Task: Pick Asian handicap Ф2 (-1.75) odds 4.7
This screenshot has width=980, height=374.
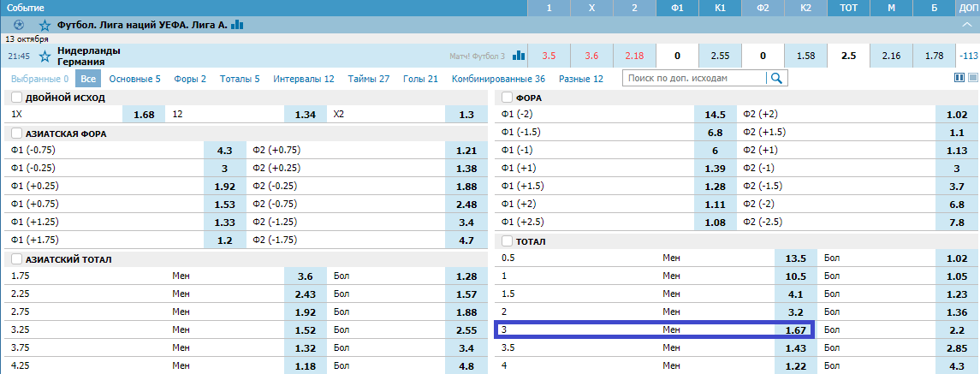Action: 466,240
